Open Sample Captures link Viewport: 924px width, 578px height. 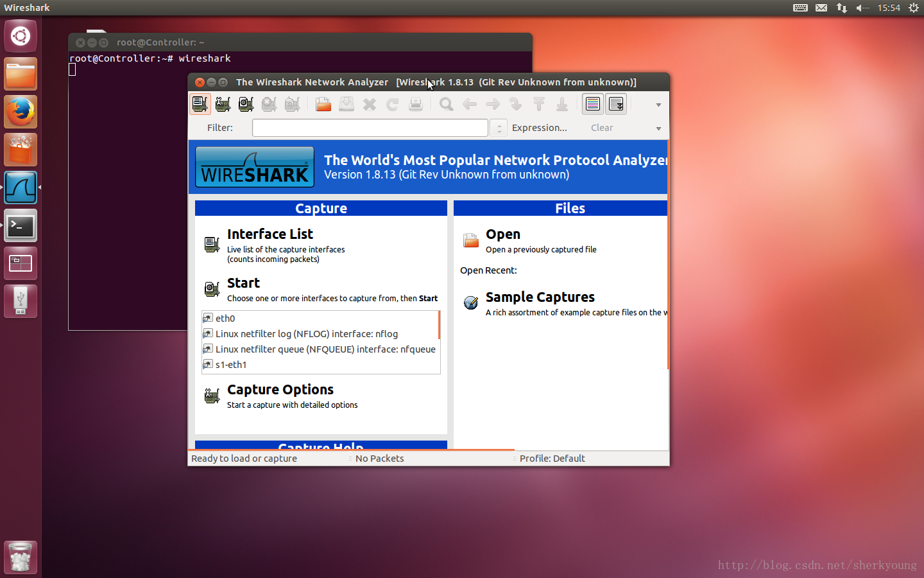coord(540,297)
